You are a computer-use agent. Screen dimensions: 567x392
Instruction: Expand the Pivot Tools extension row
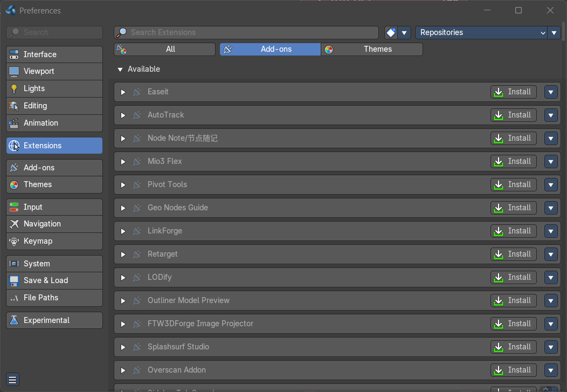pos(123,185)
